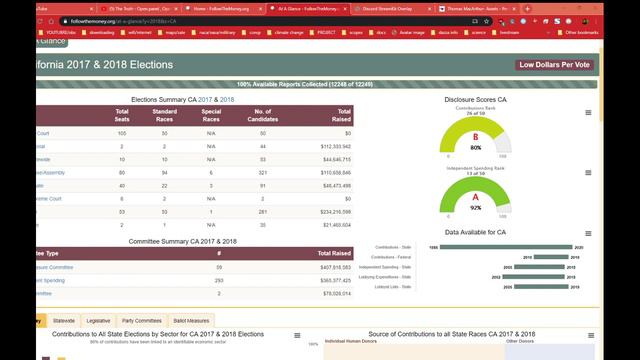Open the nasa/nasa/military bookmark folder

[x=213, y=32]
